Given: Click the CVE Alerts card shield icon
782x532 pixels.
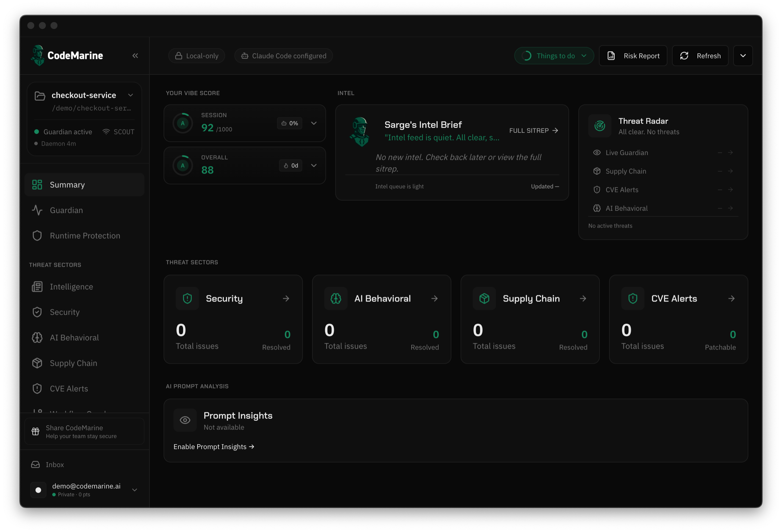Looking at the screenshot, I should pyautogui.click(x=633, y=299).
